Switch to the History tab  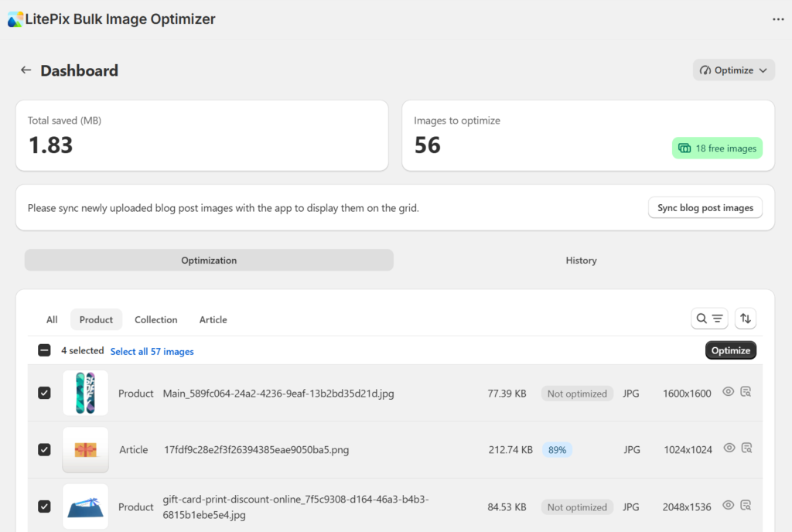coord(581,261)
